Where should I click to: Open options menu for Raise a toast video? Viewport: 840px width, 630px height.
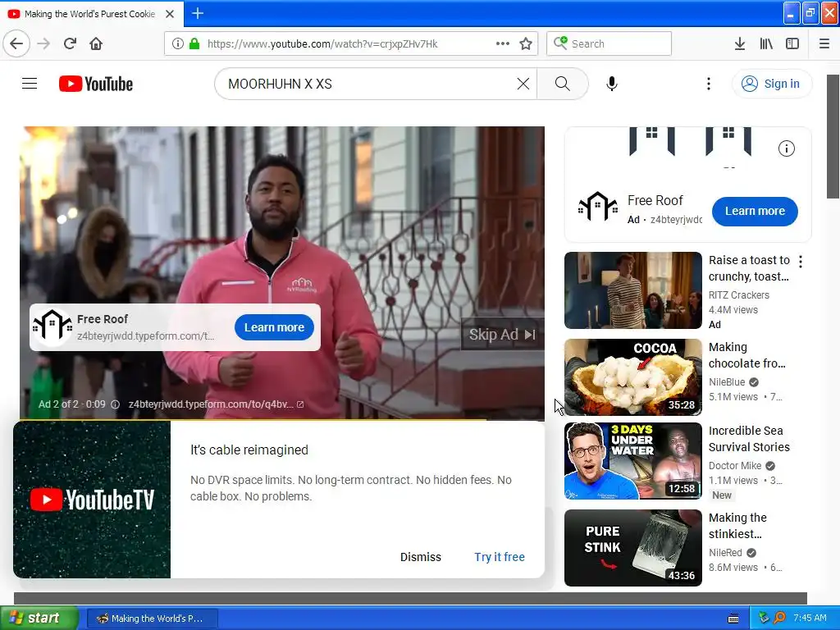801,262
